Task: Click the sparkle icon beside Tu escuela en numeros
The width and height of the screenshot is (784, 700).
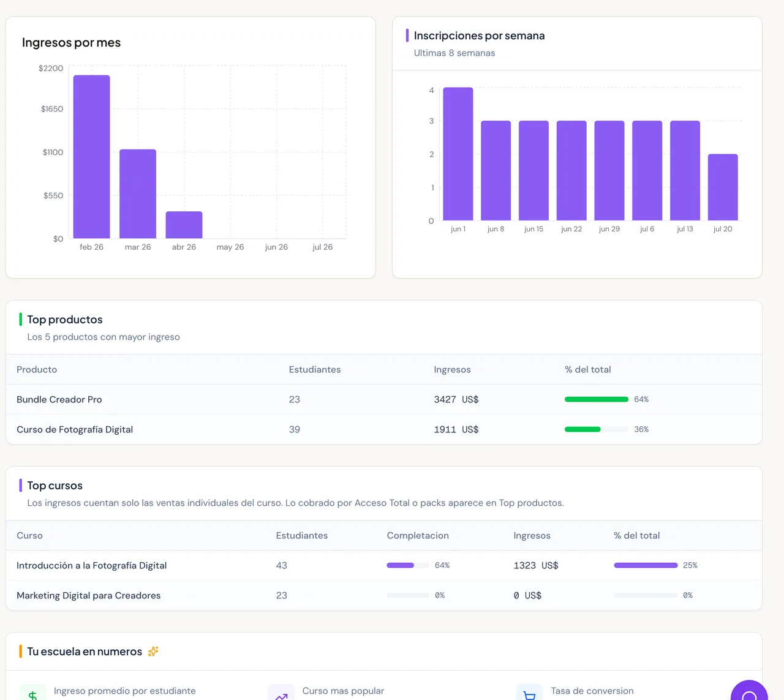Action: coord(153,651)
